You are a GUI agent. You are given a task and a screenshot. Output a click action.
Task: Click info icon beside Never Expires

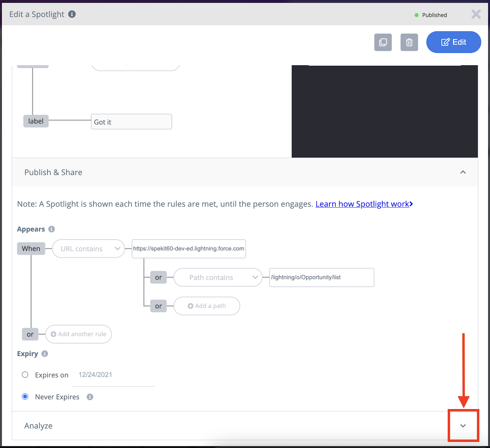click(x=90, y=397)
